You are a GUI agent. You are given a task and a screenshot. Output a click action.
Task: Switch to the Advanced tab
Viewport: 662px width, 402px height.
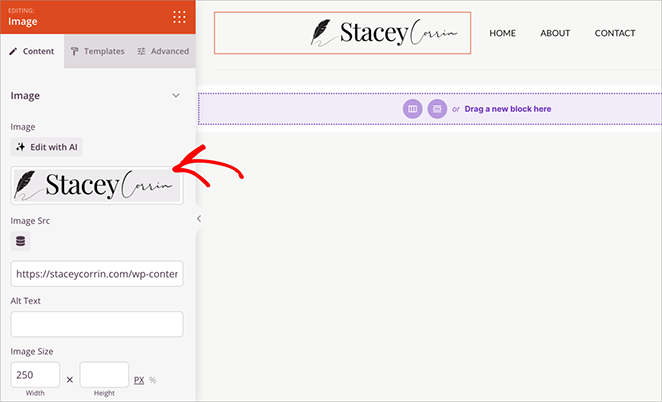tap(162, 51)
